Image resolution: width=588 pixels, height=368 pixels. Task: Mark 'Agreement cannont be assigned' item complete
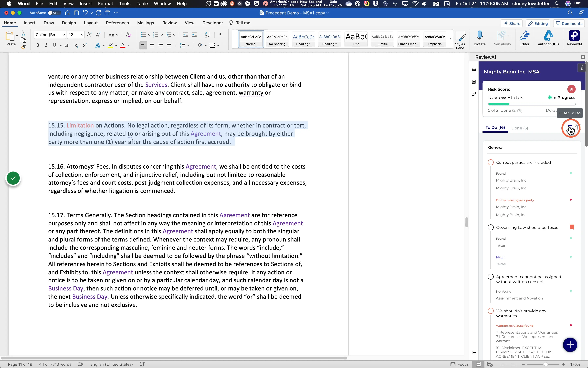[x=491, y=277]
